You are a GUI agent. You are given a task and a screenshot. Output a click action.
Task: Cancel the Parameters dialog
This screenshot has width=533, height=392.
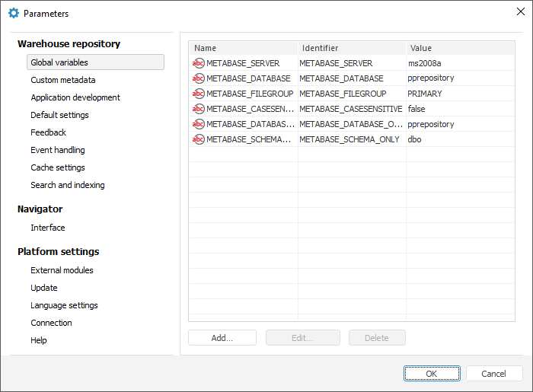tap(494, 374)
